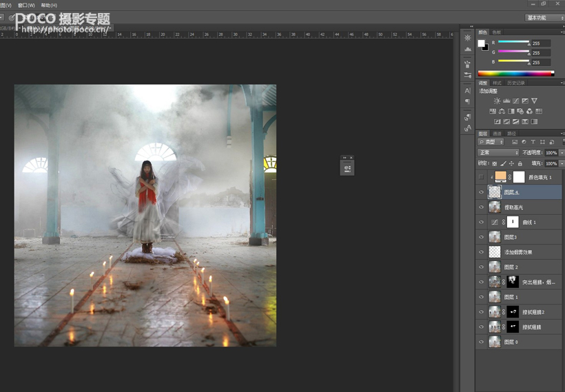Add a Threshold adjustment layer
565x392 pixels.
[x=515, y=122]
